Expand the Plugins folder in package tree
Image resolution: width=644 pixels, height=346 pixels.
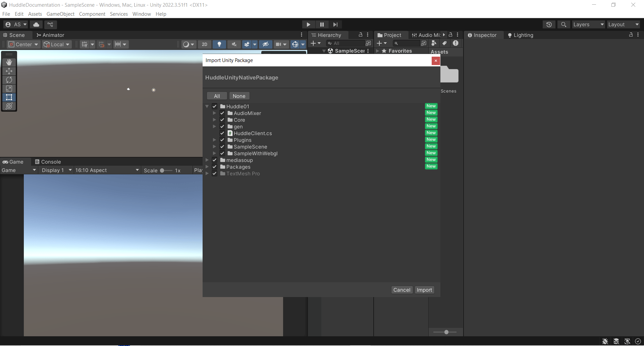pyautogui.click(x=214, y=140)
